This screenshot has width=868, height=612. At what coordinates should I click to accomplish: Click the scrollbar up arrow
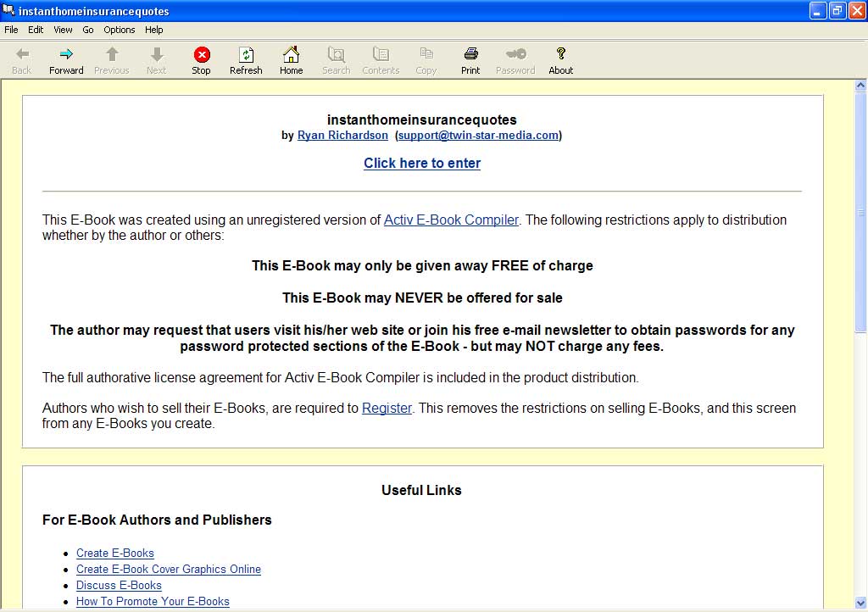tap(860, 86)
